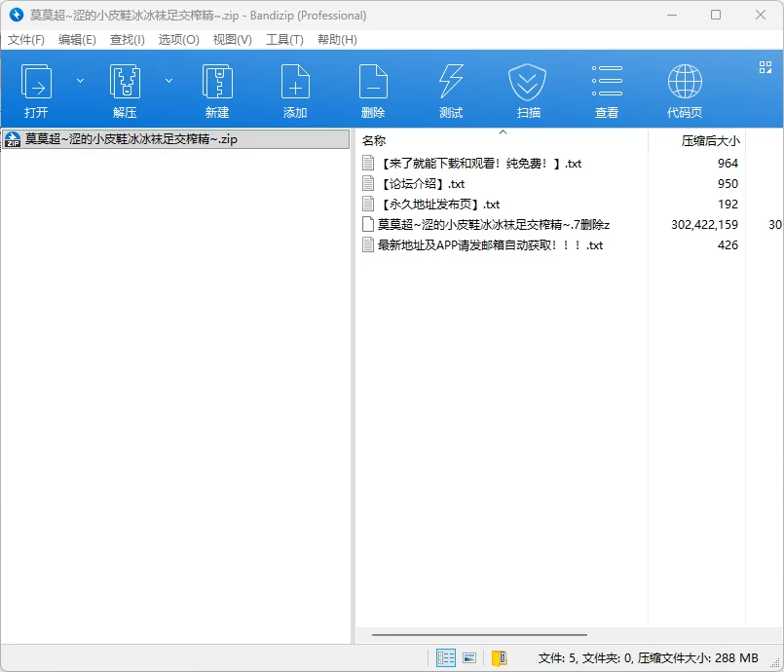Click the size value 950
Screen dimensions: 784x672
click(x=728, y=184)
